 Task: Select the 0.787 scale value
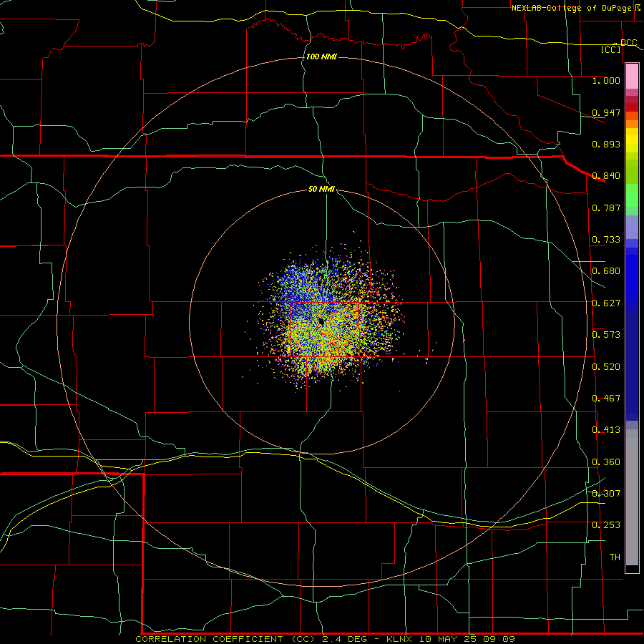pos(606,208)
